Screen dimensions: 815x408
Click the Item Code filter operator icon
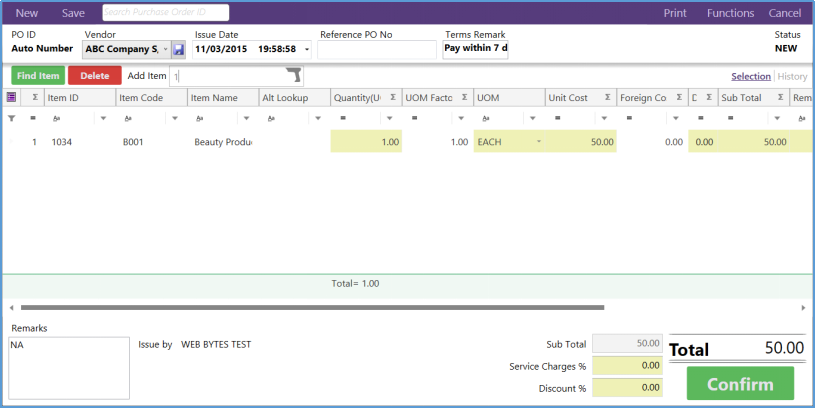[128, 119]
